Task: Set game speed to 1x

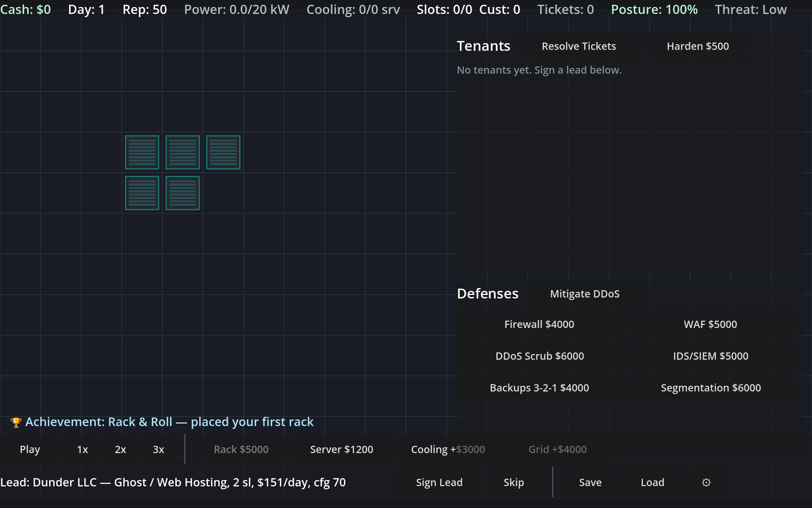Action: [x=82, y=450]
